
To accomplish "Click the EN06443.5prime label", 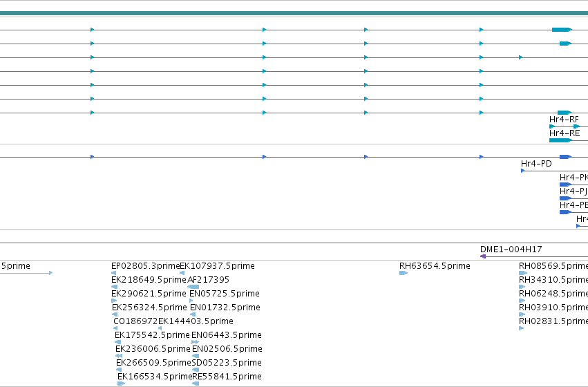I will [x=227, y=335].
